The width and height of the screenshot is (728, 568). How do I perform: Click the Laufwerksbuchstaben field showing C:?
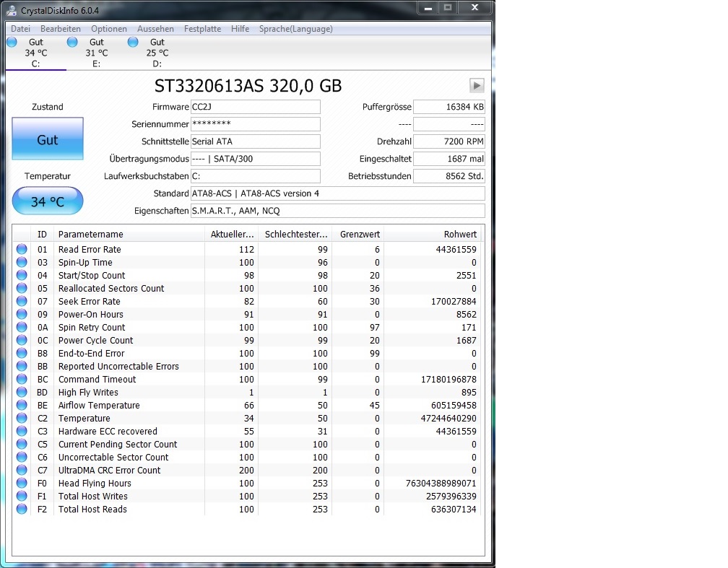256,176
